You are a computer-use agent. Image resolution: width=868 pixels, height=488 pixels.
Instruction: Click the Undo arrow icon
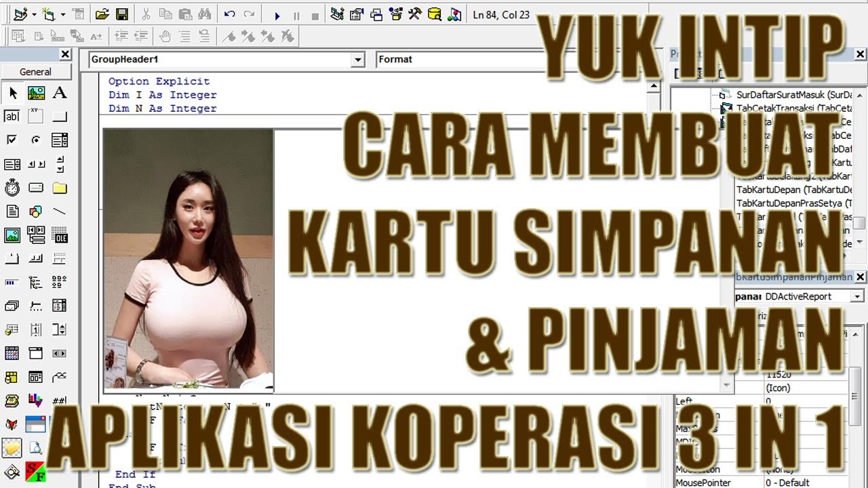pyautogui.click(x=229, y=14)
